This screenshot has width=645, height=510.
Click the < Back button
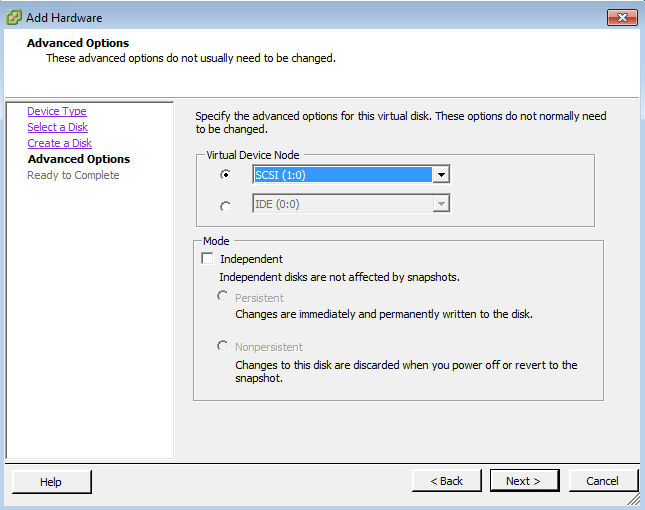click(x=447, y=481)
